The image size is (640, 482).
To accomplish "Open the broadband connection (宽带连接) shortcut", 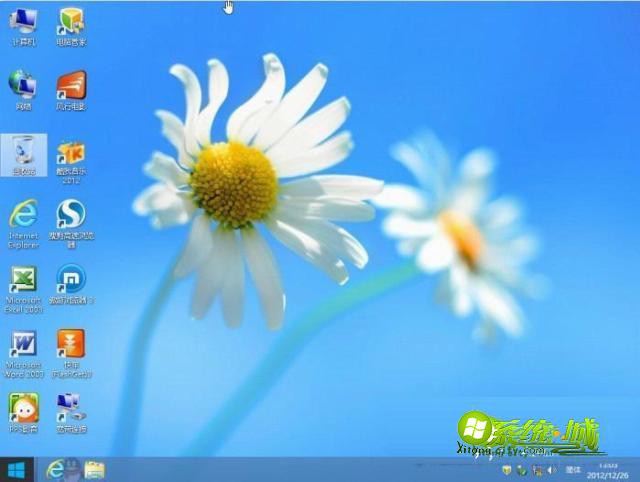I will tap(71, 413).
